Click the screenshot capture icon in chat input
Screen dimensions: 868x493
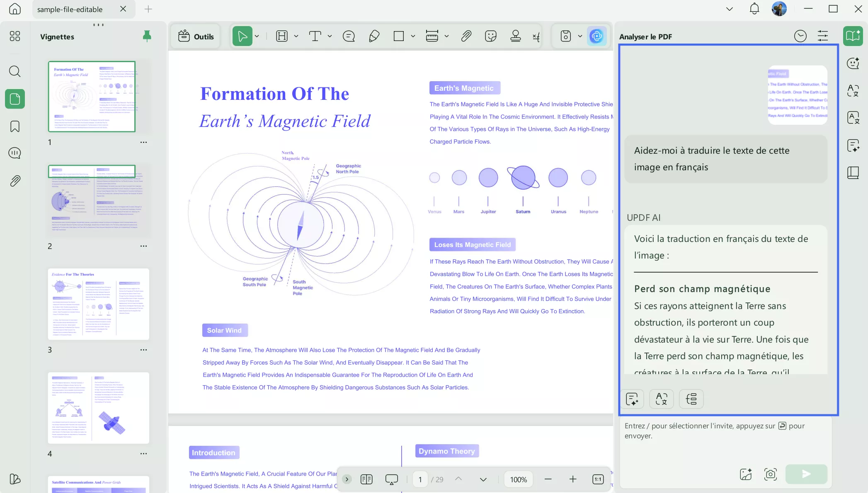(770, 474)
